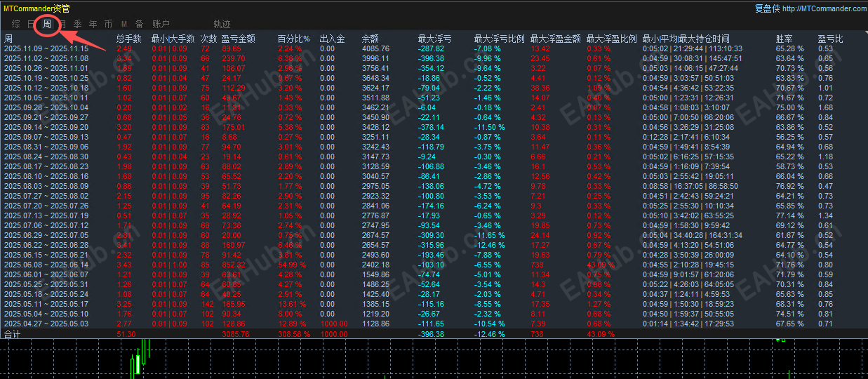Click max floating loss -378.14
Viewport: 868px width, 379px height.
pyautogui.click(x=432, y=127)
